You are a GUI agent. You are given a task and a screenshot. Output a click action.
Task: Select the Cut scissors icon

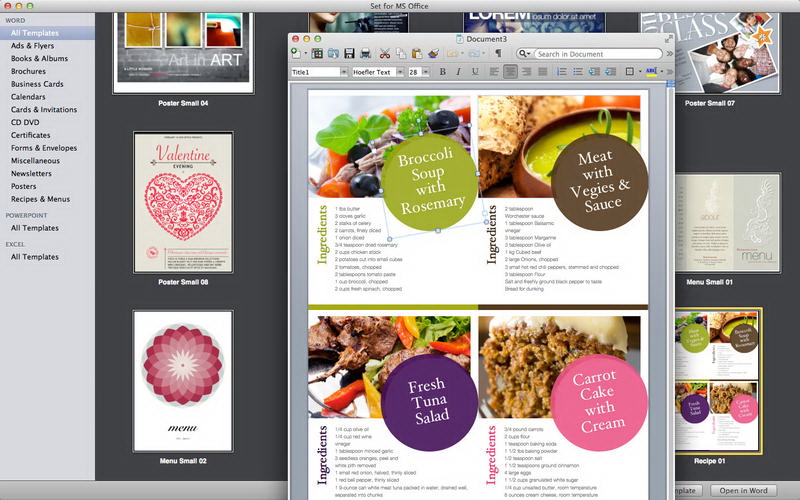pyautogui.click(x=384, y=53)
